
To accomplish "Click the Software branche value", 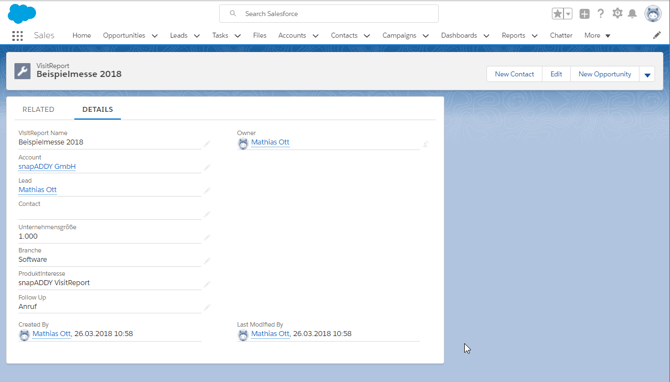I will [x=32, y=260].
